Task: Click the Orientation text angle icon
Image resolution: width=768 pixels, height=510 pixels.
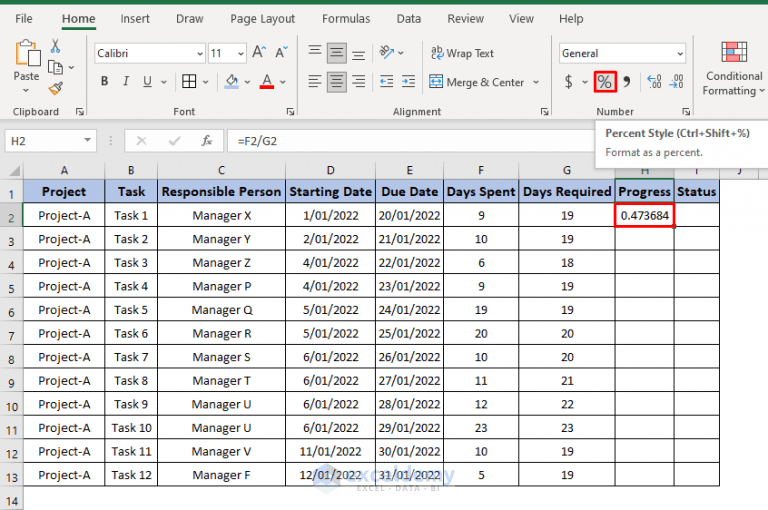Action: point(387,52)
